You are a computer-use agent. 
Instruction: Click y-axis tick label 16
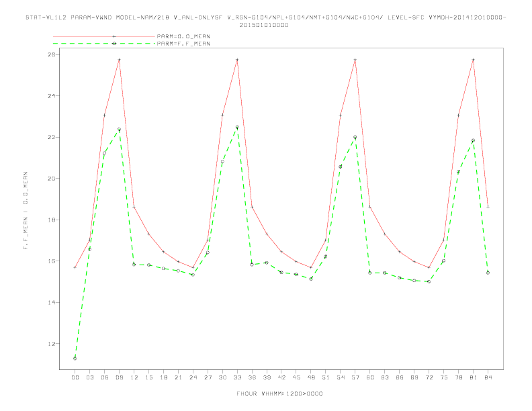pyautogui.click(x=51, y=261)
